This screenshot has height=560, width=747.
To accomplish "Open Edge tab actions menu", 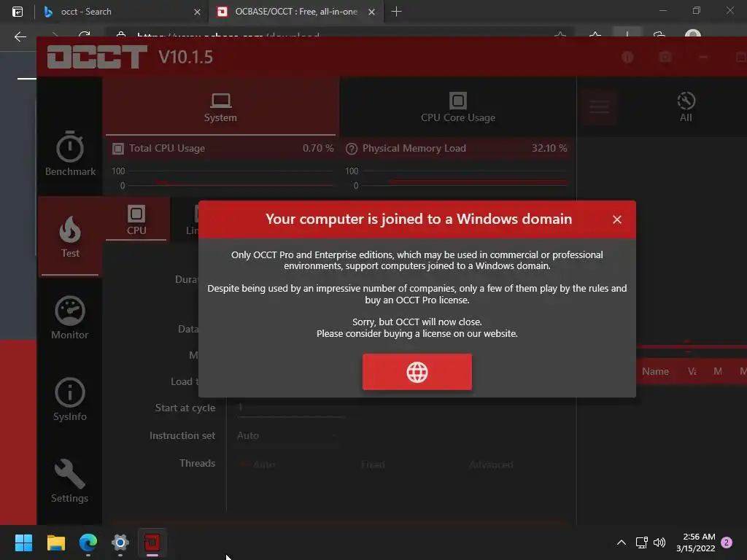I will [18, 12].
